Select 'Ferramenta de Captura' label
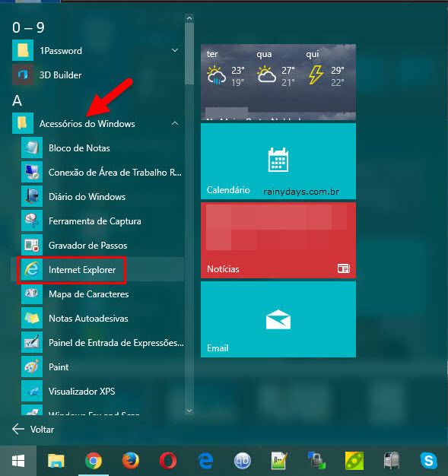 point(95,221)
